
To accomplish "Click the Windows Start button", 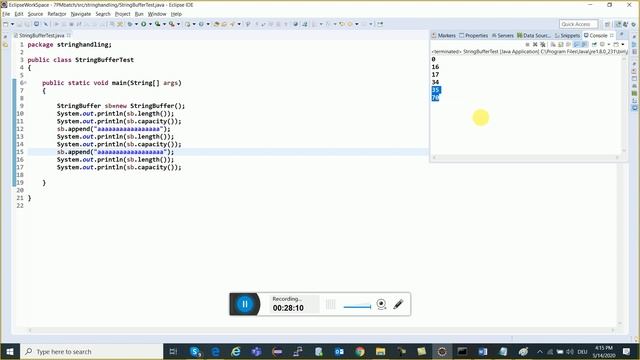I will coord(10,351).
